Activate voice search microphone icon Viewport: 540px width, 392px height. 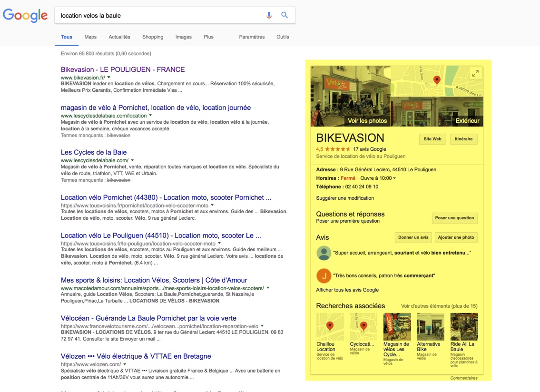[x=269, y=16]
